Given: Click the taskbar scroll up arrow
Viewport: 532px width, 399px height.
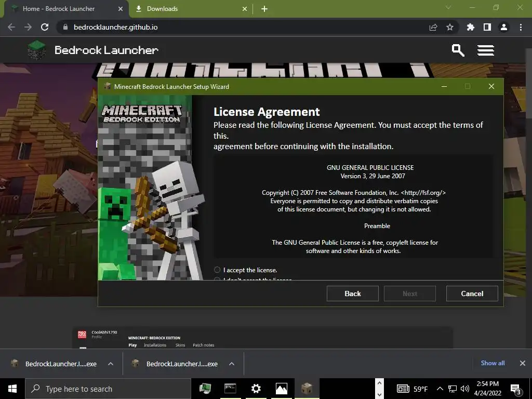Looking at the screenshot, I should tap(379, 383).
